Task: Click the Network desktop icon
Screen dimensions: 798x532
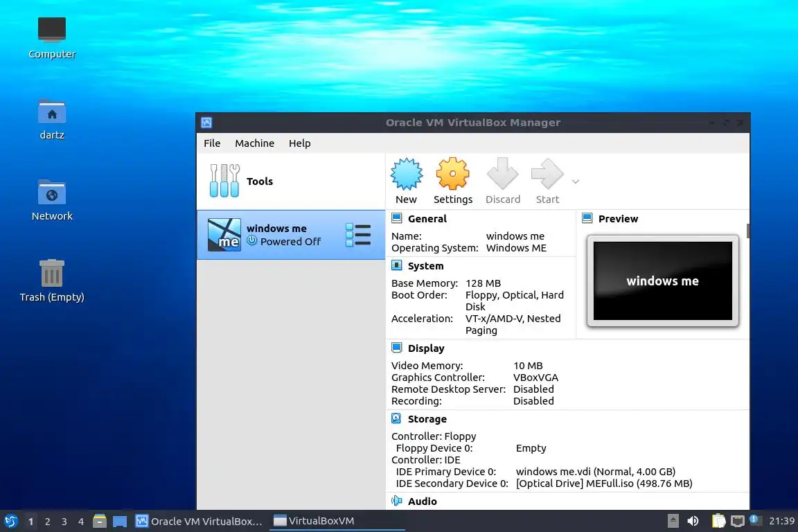Action: point(52,200)
